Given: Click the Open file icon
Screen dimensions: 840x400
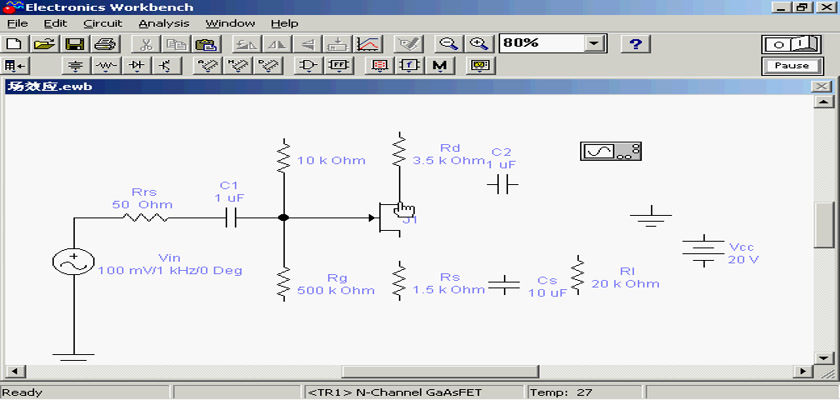Looking at the screenshot, I should click(x=44, y=44).
